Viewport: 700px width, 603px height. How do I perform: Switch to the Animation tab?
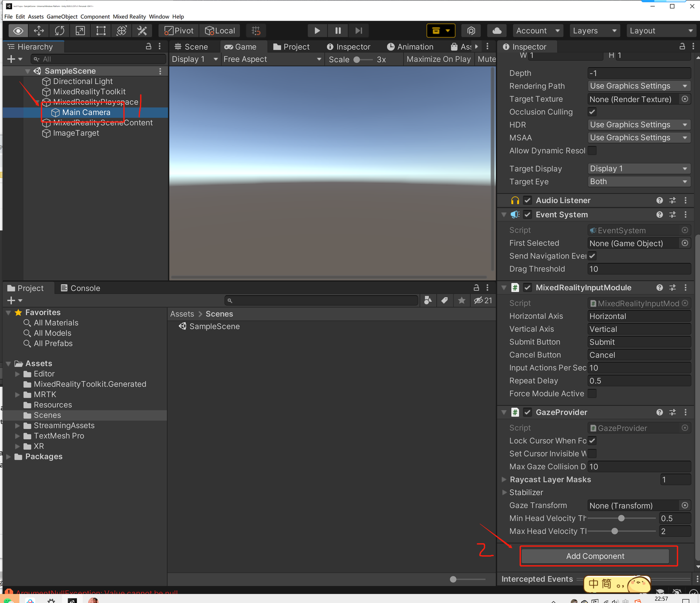click(x=411, y=47)
